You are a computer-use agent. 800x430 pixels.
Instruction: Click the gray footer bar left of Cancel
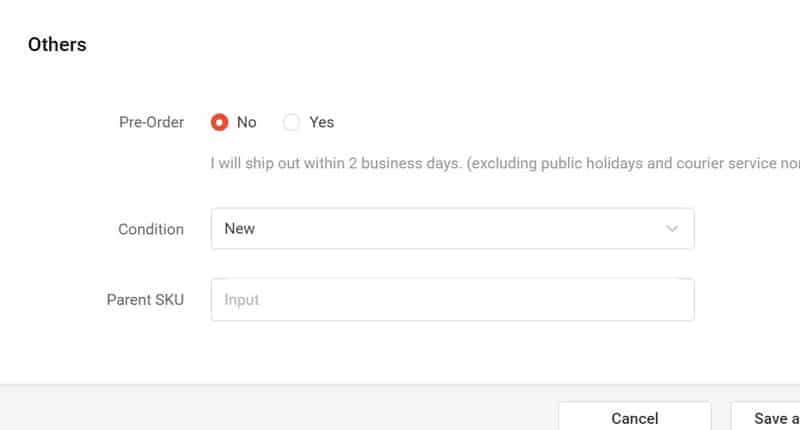point(280,410)
